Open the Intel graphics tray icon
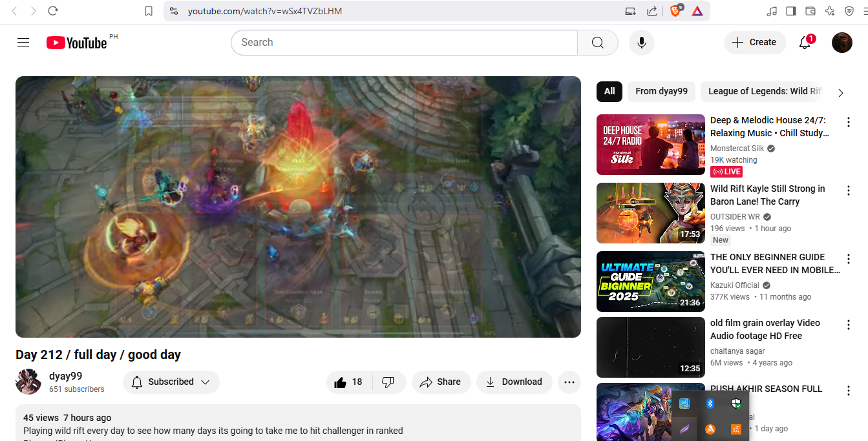The height and width of the screenshot is (441, 868). 684,404
